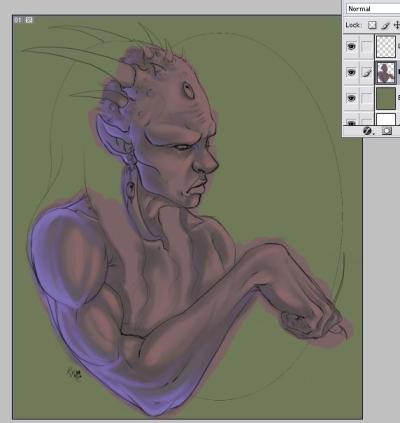Select the creature figure layer thumbnail
400x423 pixels.
point(386,72)
